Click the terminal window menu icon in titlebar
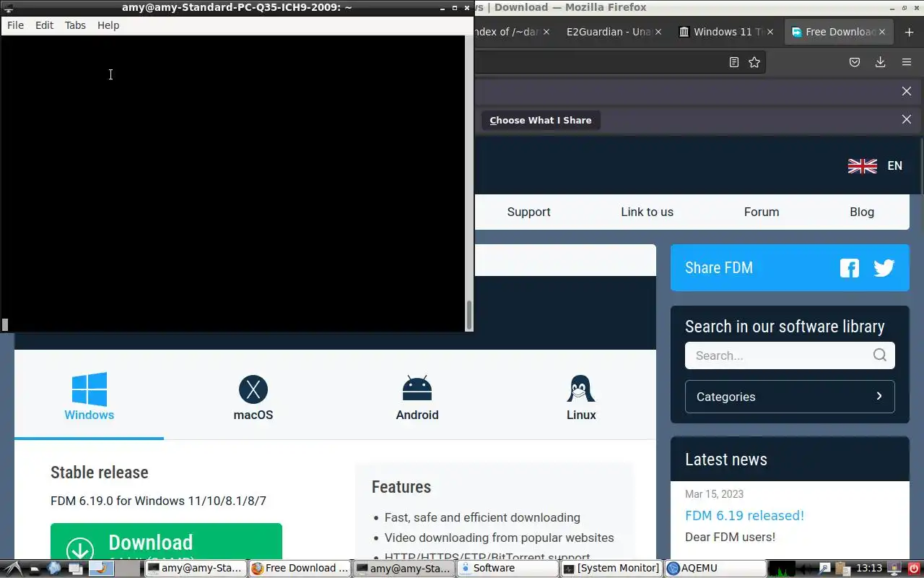 pyautogui.click(x=9, y=8)
